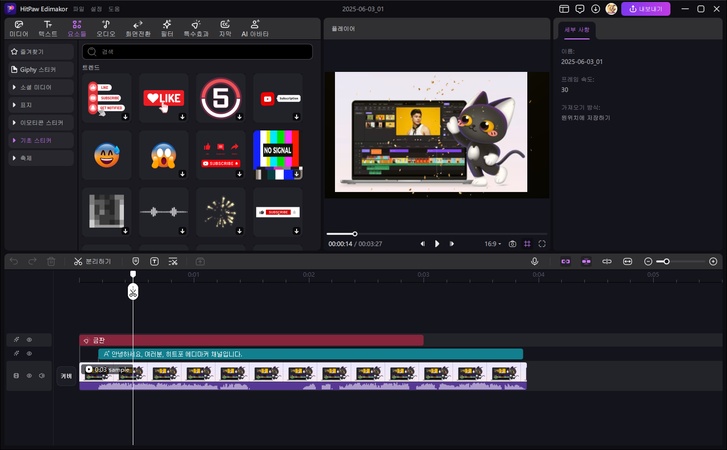Zoom out the timeline
The width and height of the screenshot is (727, 450).
tap(648, 261)
